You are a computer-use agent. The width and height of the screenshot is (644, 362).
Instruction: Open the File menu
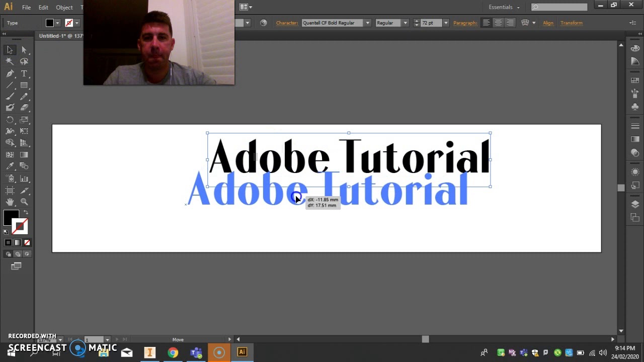(26, 8)
